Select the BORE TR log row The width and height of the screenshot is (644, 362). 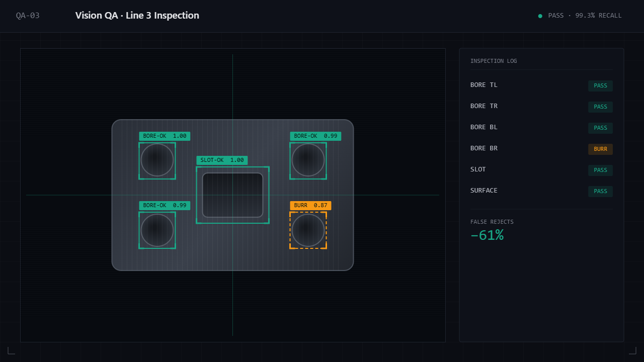click(541, 107)
